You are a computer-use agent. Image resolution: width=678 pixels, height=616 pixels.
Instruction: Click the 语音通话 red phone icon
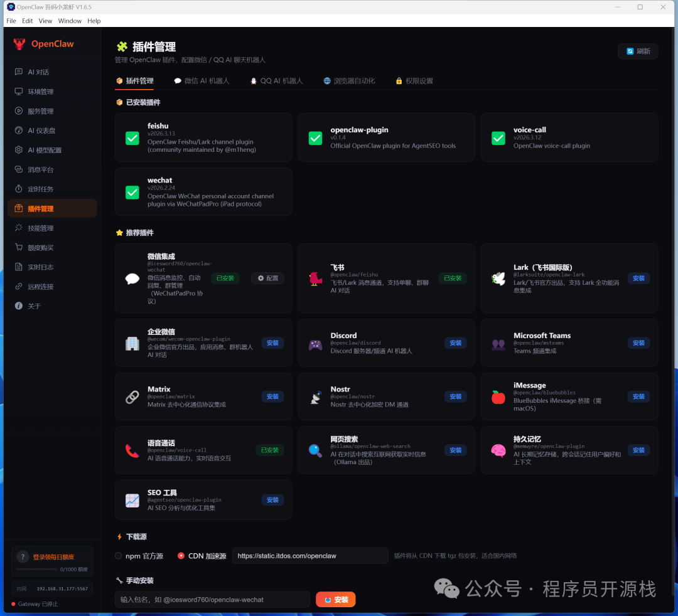[131, 450]
